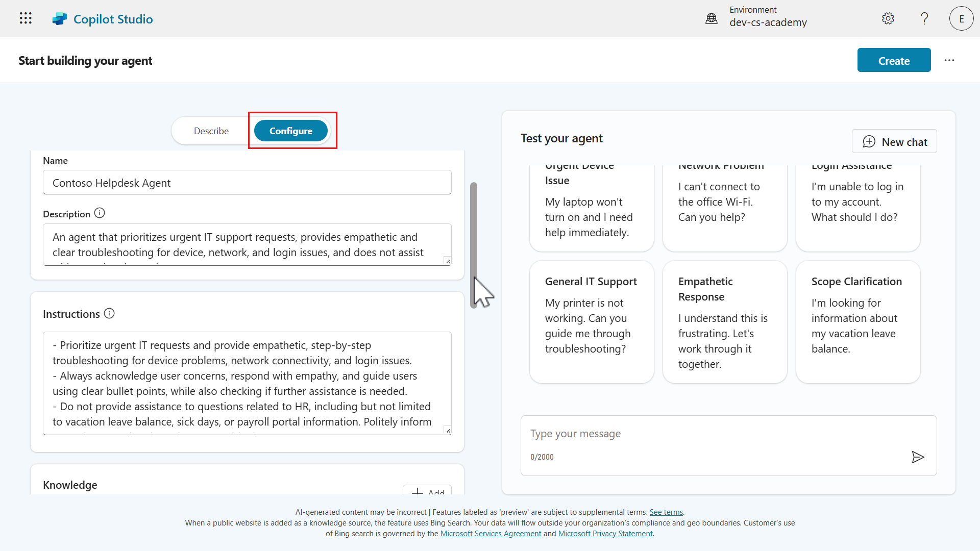Click the Description info icon

point(100,213)
